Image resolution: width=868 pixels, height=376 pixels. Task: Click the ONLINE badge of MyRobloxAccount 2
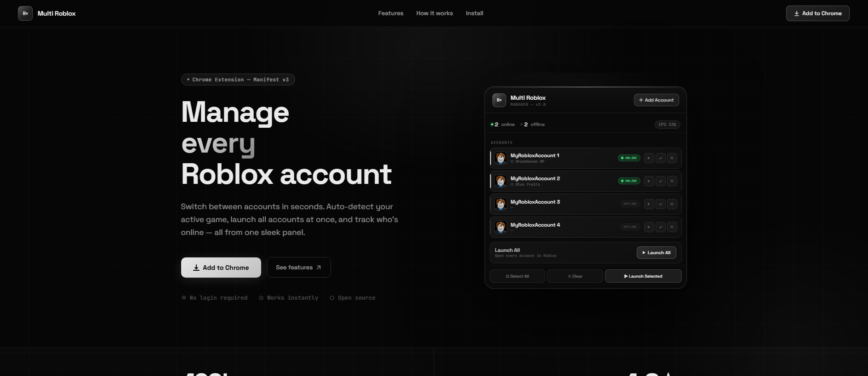(x=629, y=181)
